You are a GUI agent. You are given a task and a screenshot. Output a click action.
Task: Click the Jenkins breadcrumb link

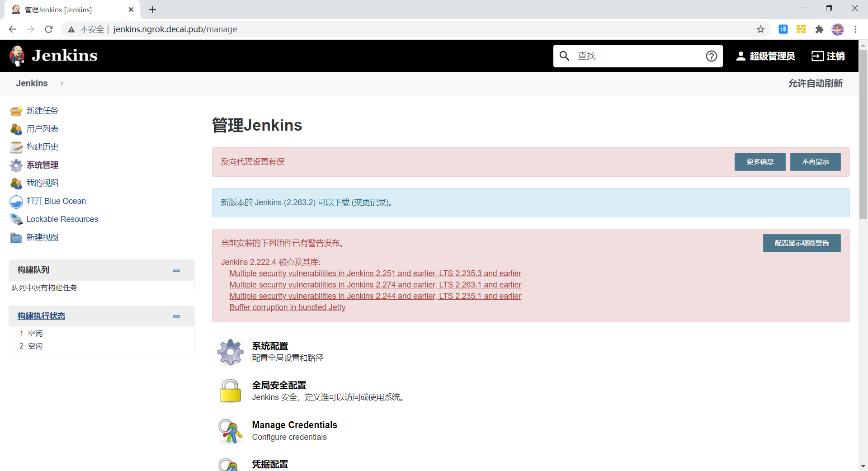[32, 84]
